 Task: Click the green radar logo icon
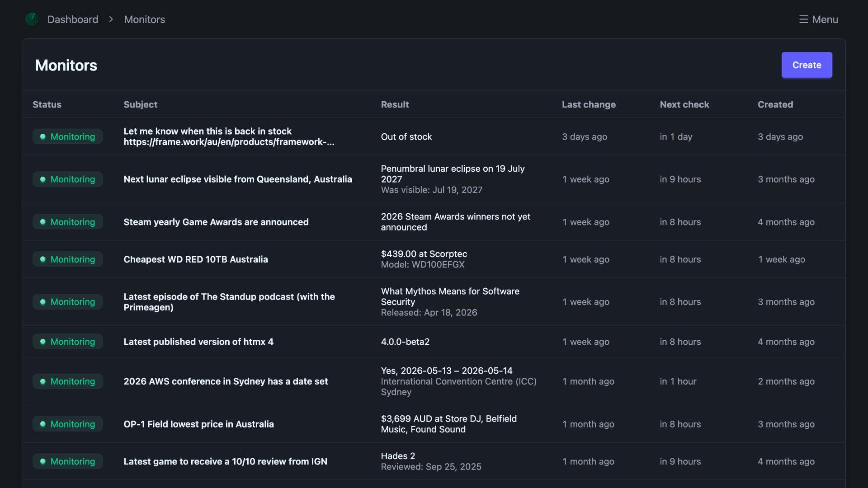coord(32,19)
